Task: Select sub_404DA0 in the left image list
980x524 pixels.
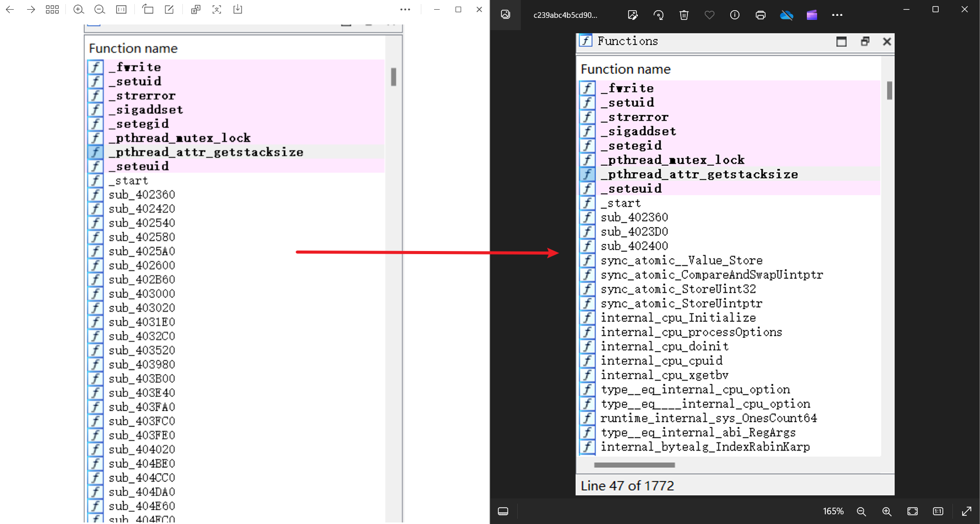Action: click(142, 492)
